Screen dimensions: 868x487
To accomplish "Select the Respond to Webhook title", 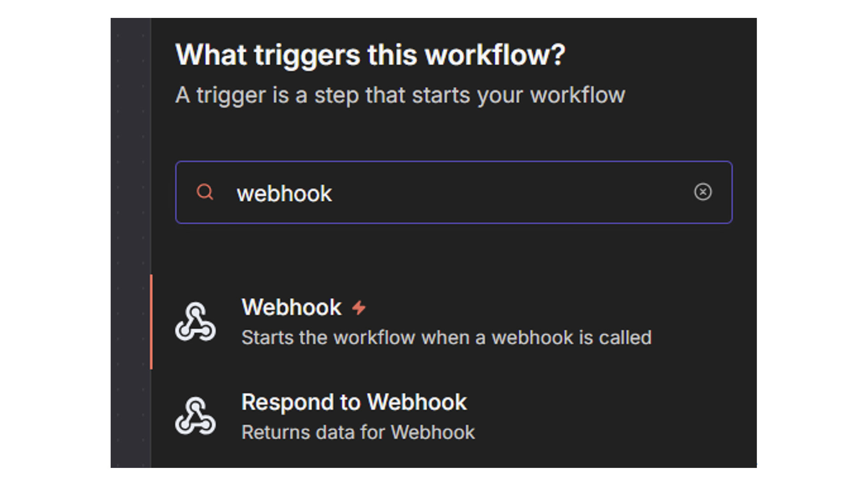I will pyautogui.click(x=354, y=402).
